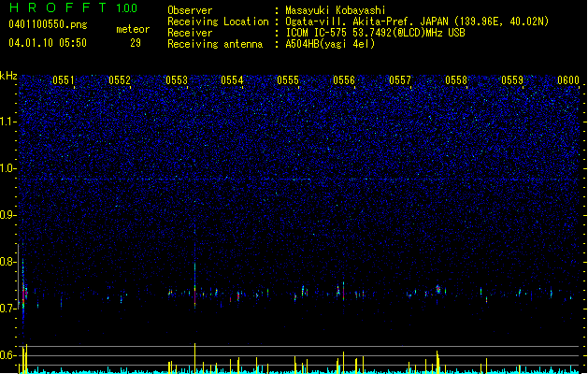The image size is (588, 374).
Task: Click the 0553 time marker
Action: click(x=177, y=80)
